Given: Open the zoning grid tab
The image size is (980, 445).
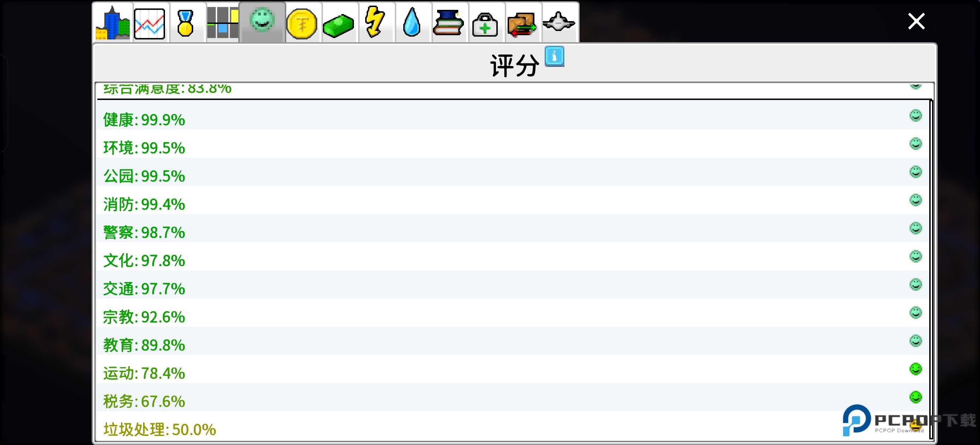Looking at the screenshot, I should [x=222, y=23].
